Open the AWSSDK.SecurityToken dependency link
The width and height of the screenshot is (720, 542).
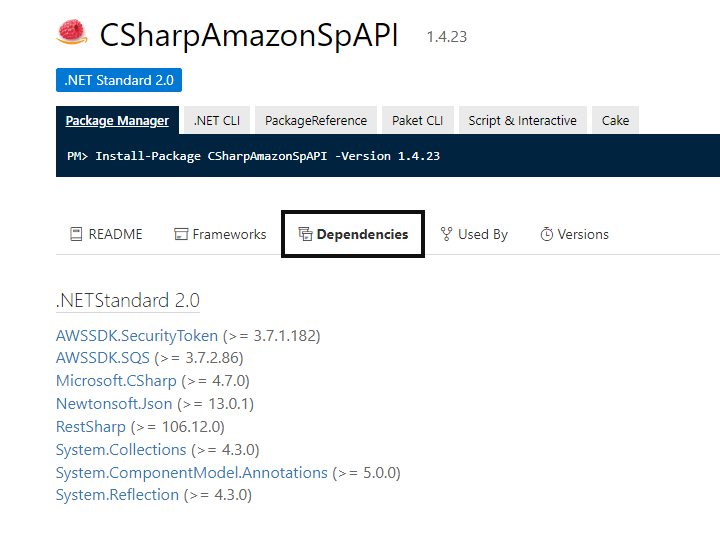(x=137, y=335)
